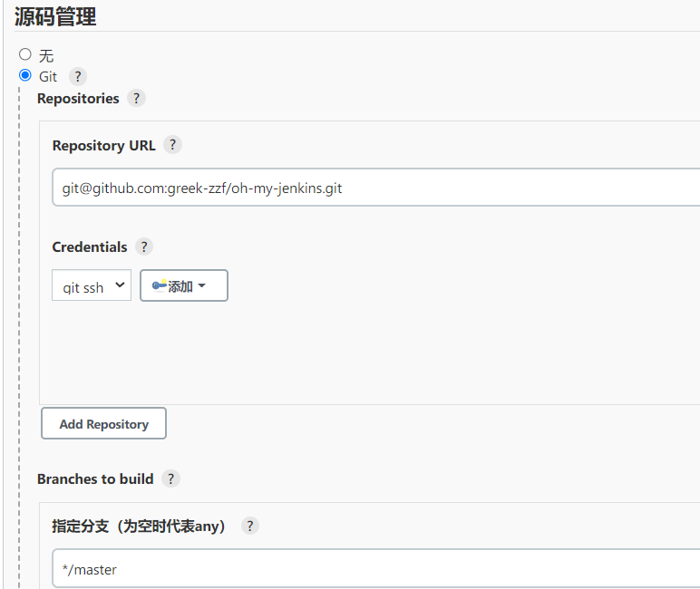The height and width of the screenshot is (589, 700).
Task: Open Credentials help question mark
Action: 143,246
